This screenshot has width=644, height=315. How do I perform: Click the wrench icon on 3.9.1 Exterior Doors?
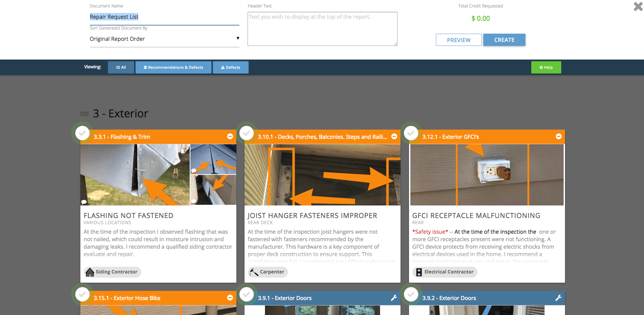click(394, 298)
